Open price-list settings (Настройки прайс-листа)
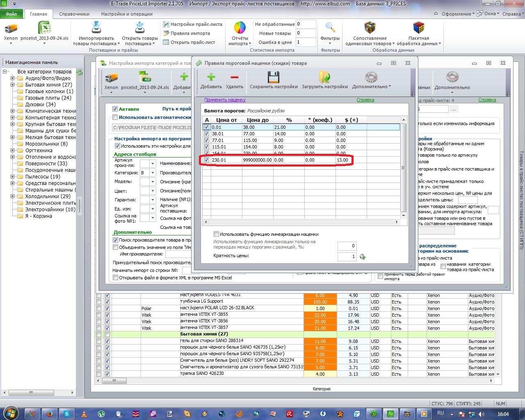This screenshot has width=525, height=420. click(192, 24)
